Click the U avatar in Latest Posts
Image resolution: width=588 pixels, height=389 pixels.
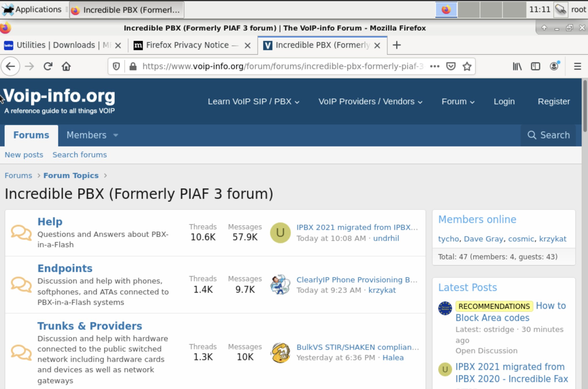445,369
